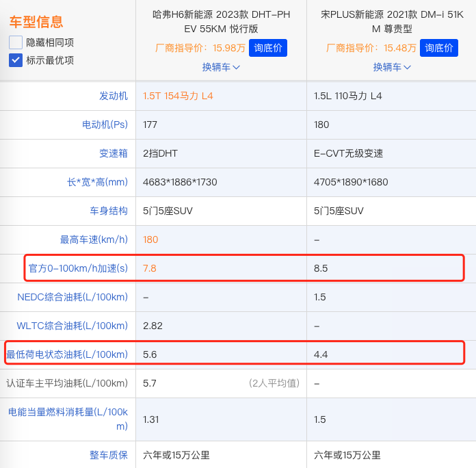
Task: Open the 整车质保 parameter link
Action: 108,455
